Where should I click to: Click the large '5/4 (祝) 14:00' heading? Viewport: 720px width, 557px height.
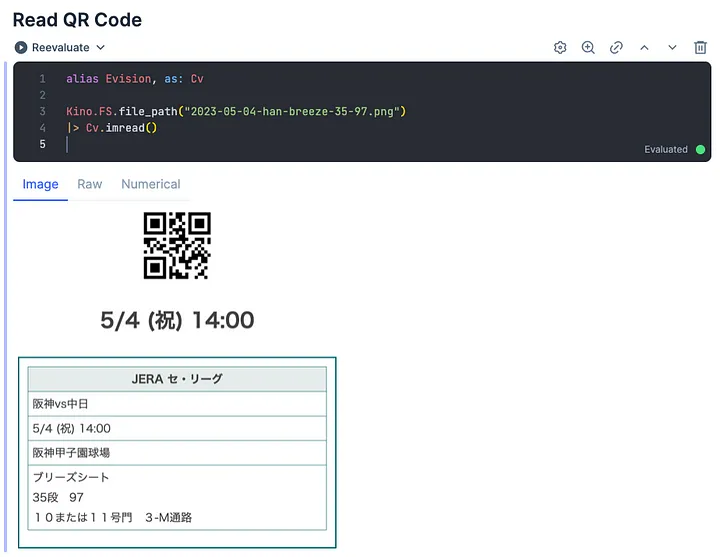coord(177,320)
